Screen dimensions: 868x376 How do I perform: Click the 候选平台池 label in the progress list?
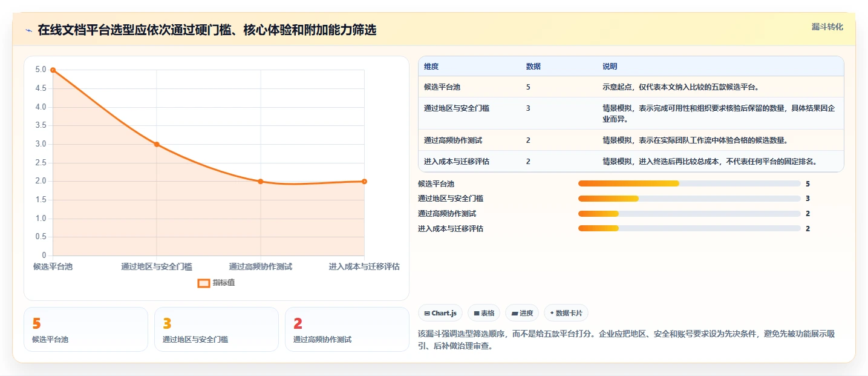point(436,183)
